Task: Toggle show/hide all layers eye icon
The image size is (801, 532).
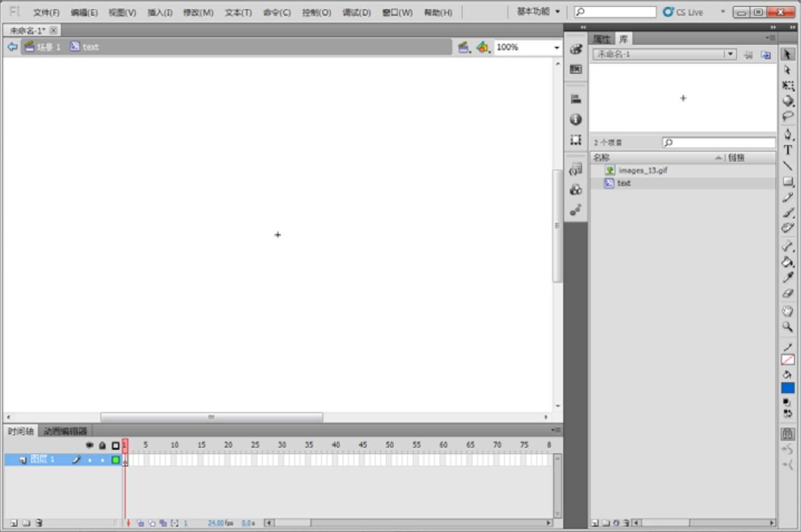Action: click(89, 445)
